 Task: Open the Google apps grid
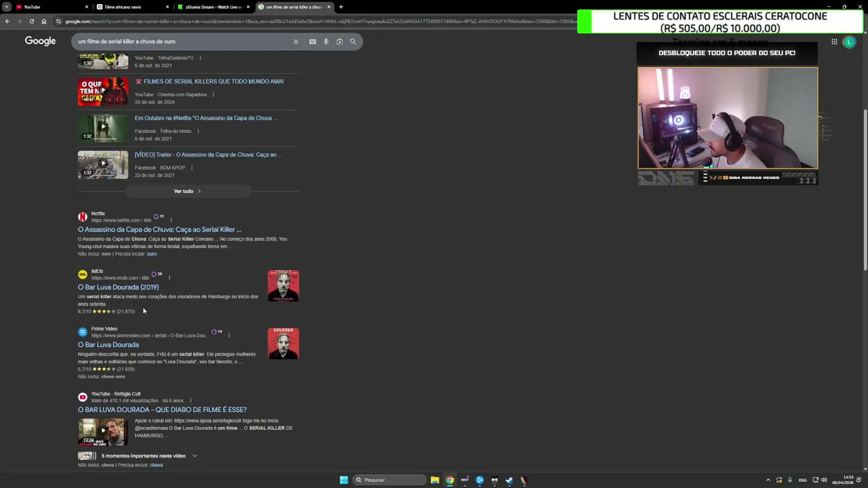834,41
